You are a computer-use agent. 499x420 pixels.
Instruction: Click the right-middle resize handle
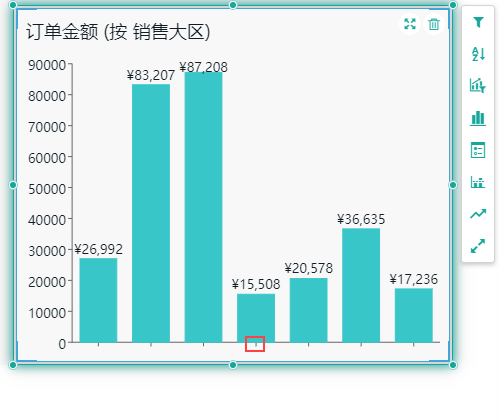[x=453, y=185]
